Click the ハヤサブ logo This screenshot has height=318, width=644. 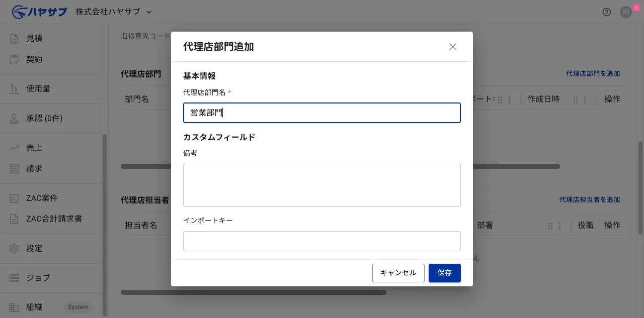click(39, 12)
